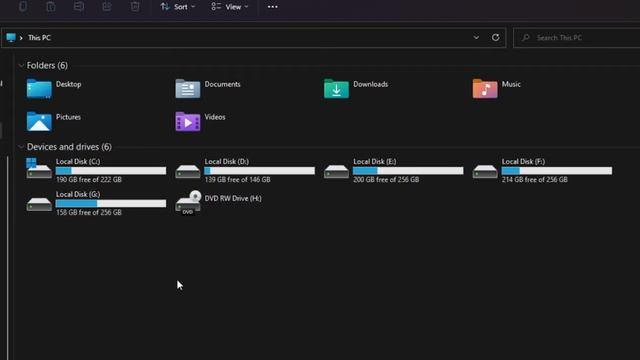Select the Downloads folder icon
Screen dimensions: 640x360
click(x=336, y=89)
